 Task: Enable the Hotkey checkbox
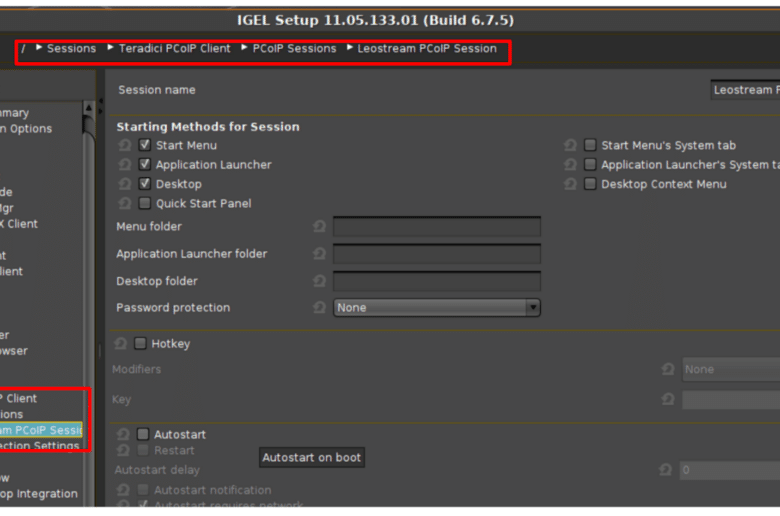(x=140, y=343)
